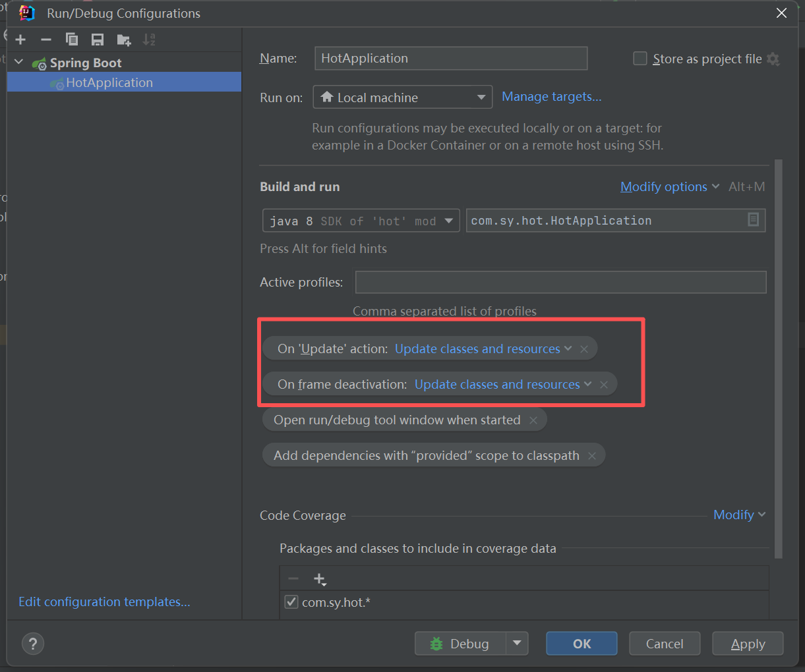This screenshot has height=672, width=805.
Task: Collapse the Spring Boot tree node
Action: 19,63
